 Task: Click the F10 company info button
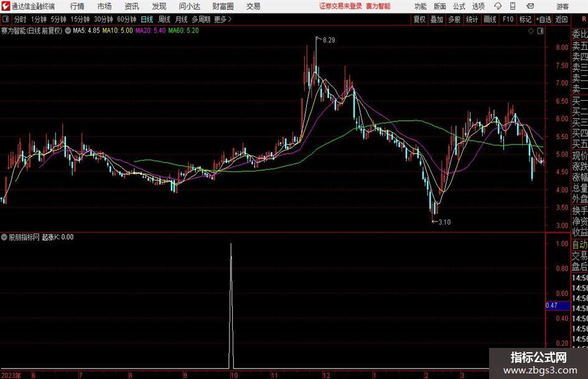(508, 19)
